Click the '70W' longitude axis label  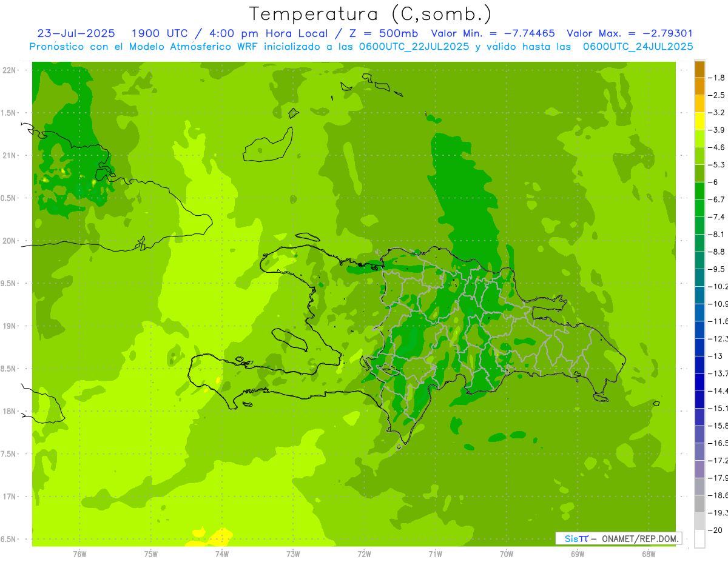507,554
